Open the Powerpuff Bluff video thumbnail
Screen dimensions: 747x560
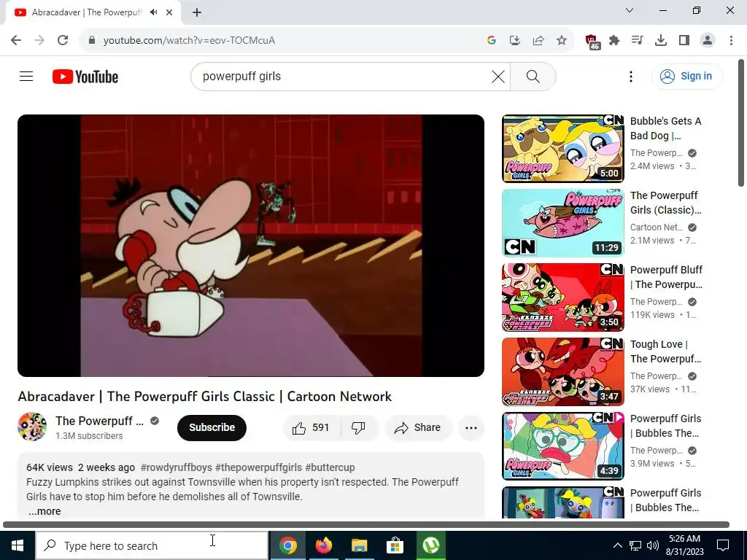(562, 297)
